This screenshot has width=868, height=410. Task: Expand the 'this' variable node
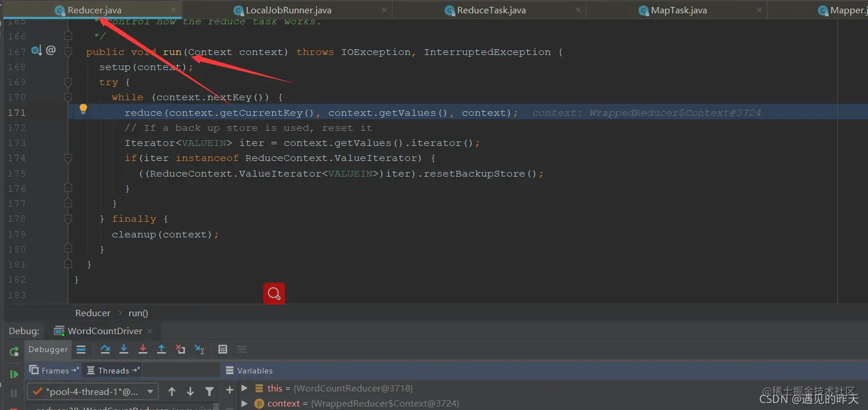tap(244, 388)
